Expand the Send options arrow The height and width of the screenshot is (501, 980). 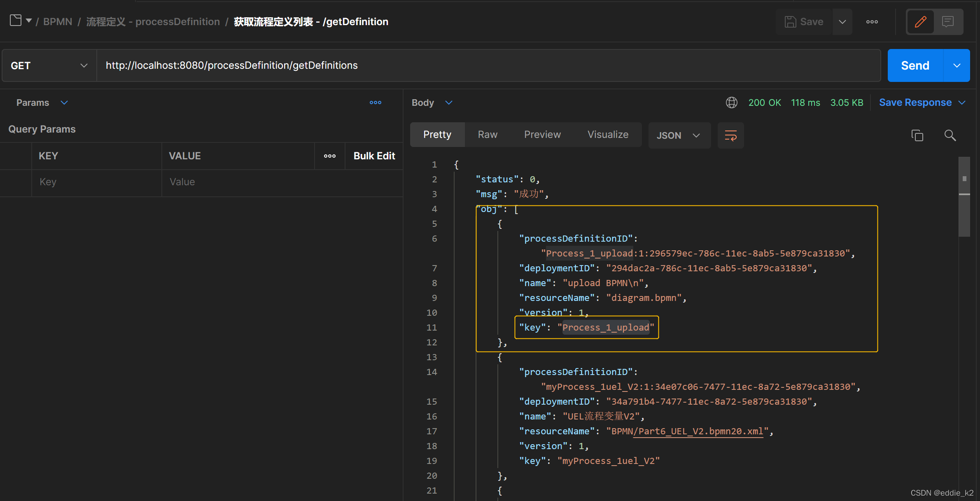[x=957, y=65]
